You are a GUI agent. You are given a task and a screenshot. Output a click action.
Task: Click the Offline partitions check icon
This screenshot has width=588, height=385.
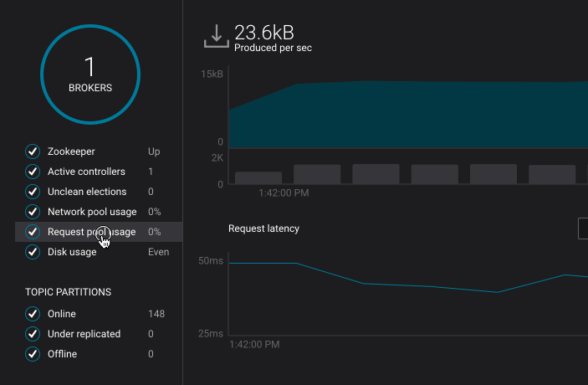tap(33, 354)
